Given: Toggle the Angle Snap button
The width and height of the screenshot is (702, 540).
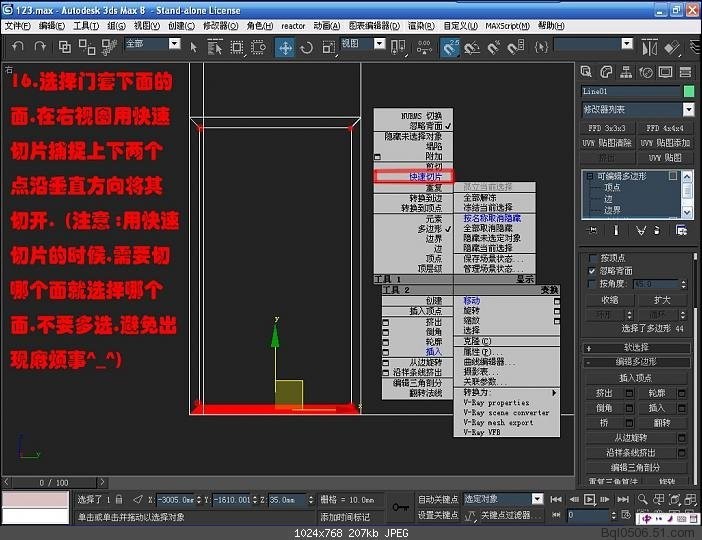Looking at the screenshot, I should click(x=472, y=47).
